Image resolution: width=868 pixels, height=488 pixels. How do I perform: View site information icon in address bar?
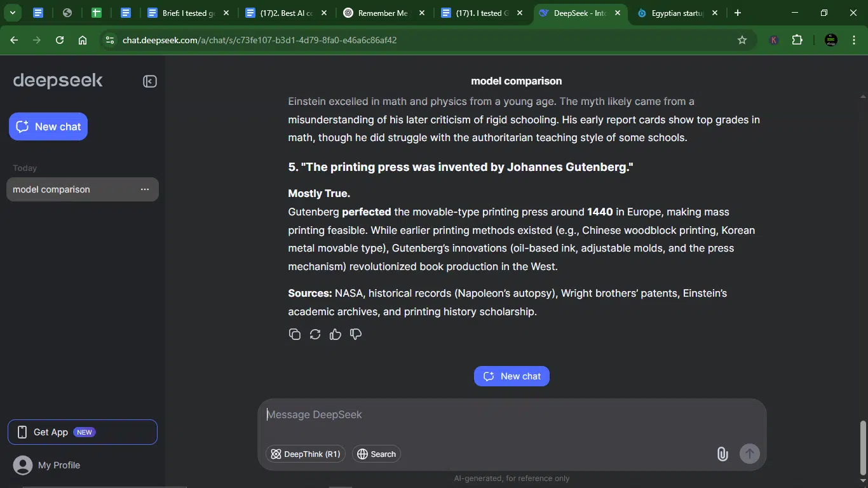click(x=110, y=40)
